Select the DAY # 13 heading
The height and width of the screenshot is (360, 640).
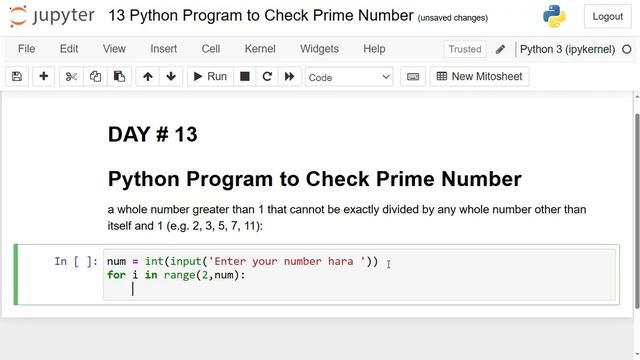[153, 134]
